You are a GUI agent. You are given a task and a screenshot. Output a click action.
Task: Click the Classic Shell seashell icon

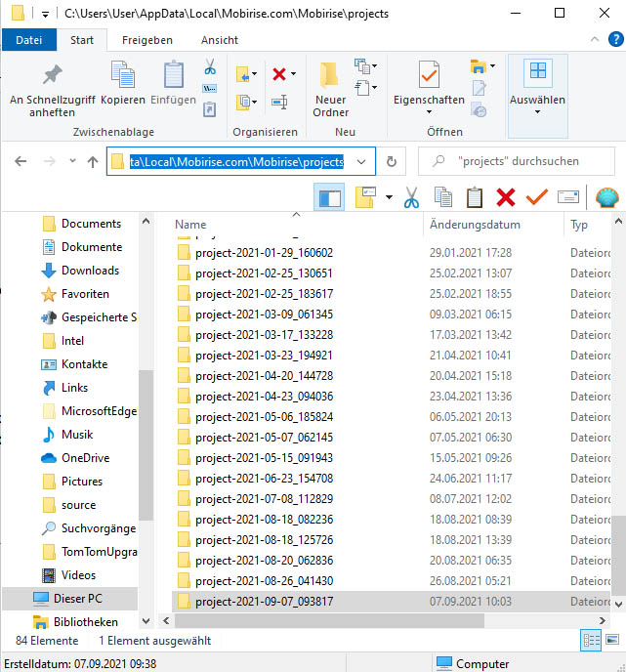(606, 198)
